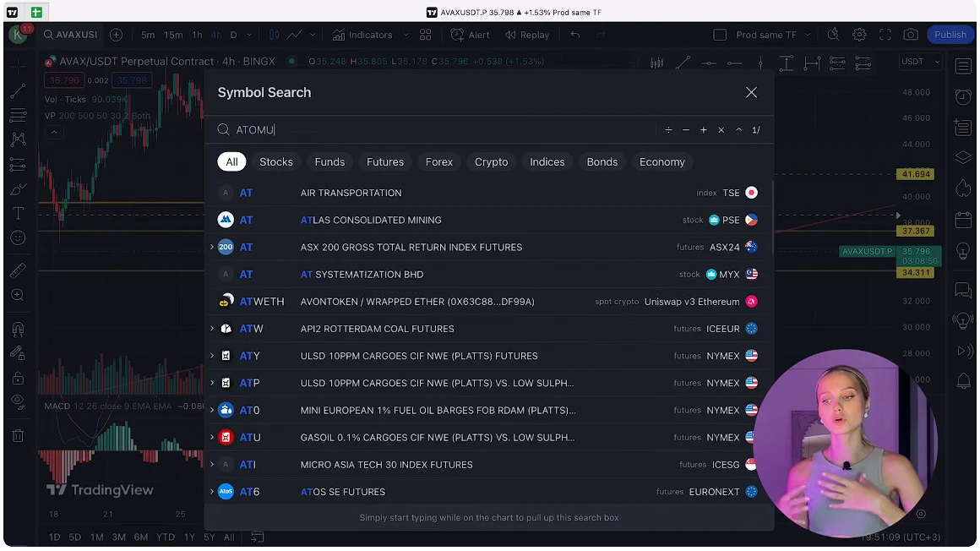
Task: Select the trend line drawing tool
Action: (x=17, y=90)
